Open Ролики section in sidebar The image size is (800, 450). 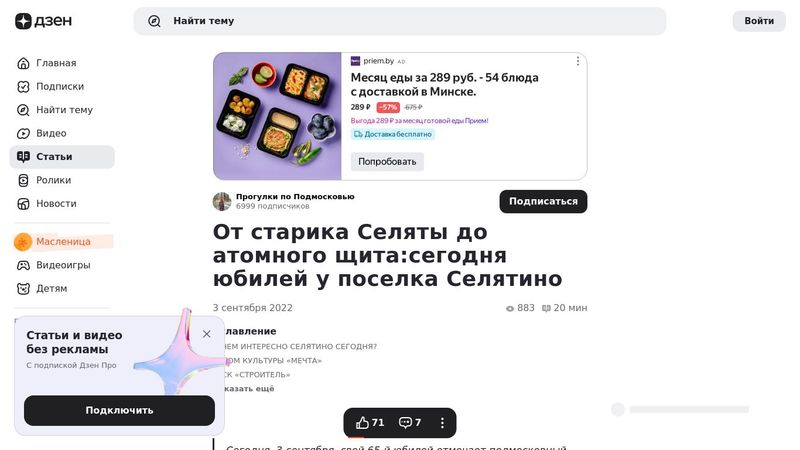(x=62, y=180)
